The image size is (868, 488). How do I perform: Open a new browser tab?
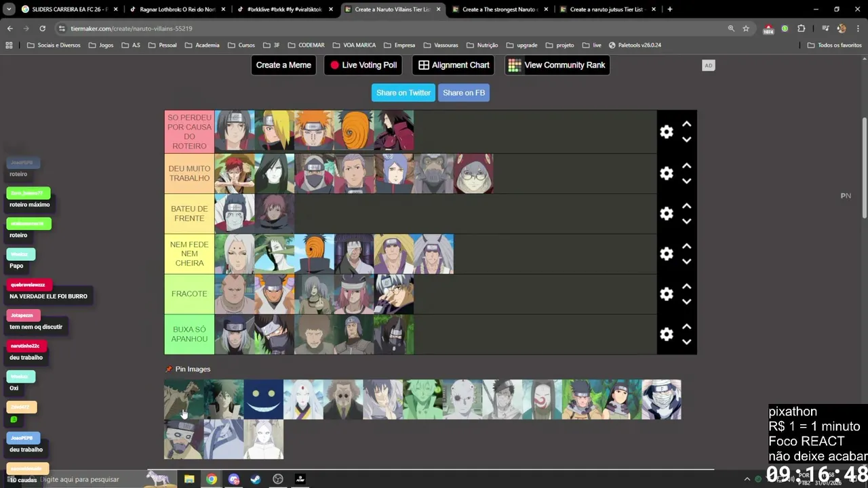(x=669, y=9)
